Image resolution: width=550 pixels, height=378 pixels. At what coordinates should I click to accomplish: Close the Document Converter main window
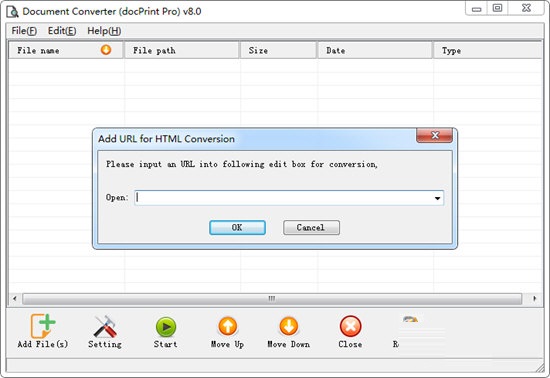pos(526,8)
